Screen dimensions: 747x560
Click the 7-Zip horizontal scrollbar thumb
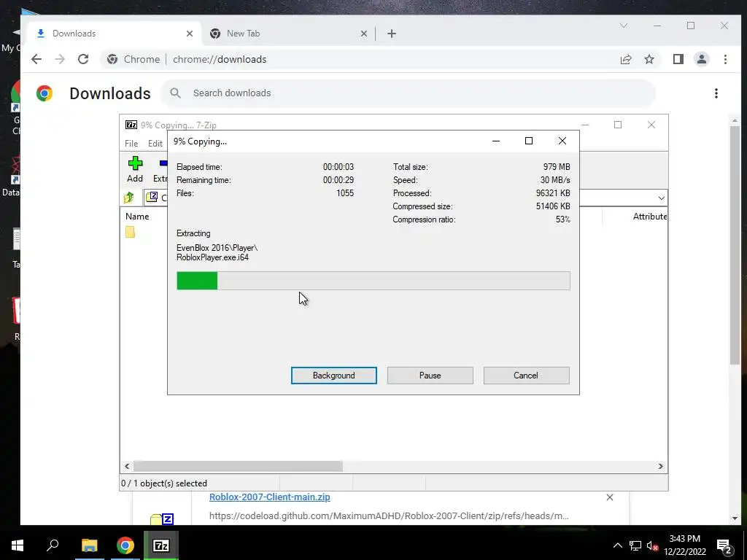pyautogui.click(x=238, y=466)
